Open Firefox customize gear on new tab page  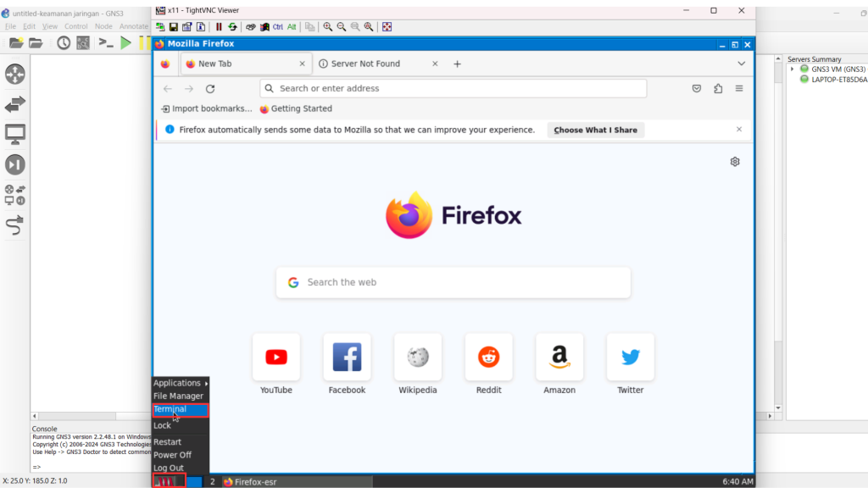point(735,162)
